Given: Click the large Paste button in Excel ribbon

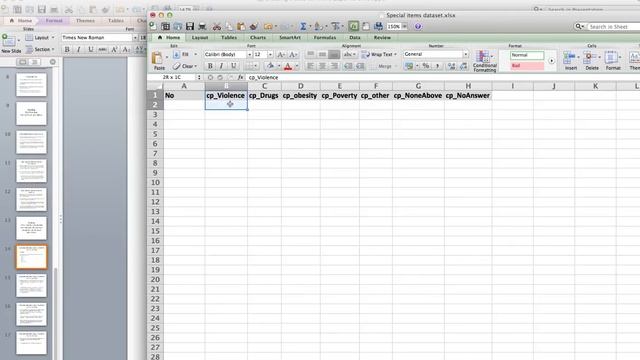Looking at the screenshot, I should [158, 60].
